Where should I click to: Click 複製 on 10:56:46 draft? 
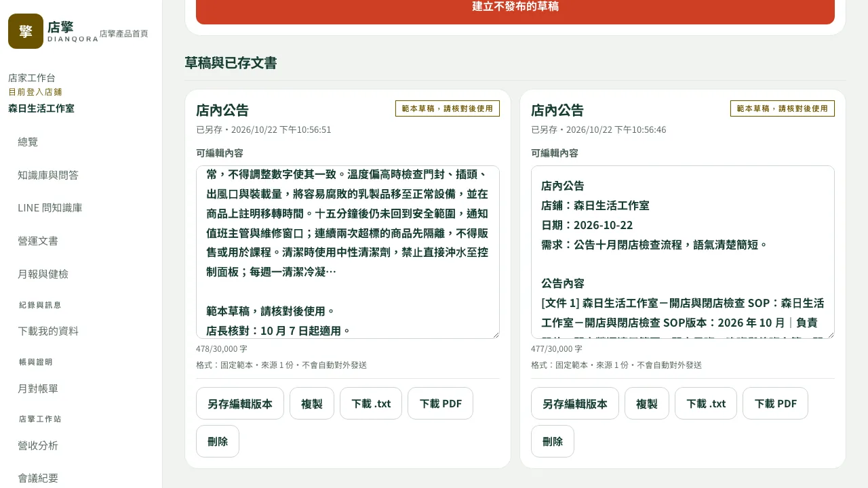point(647,403)
